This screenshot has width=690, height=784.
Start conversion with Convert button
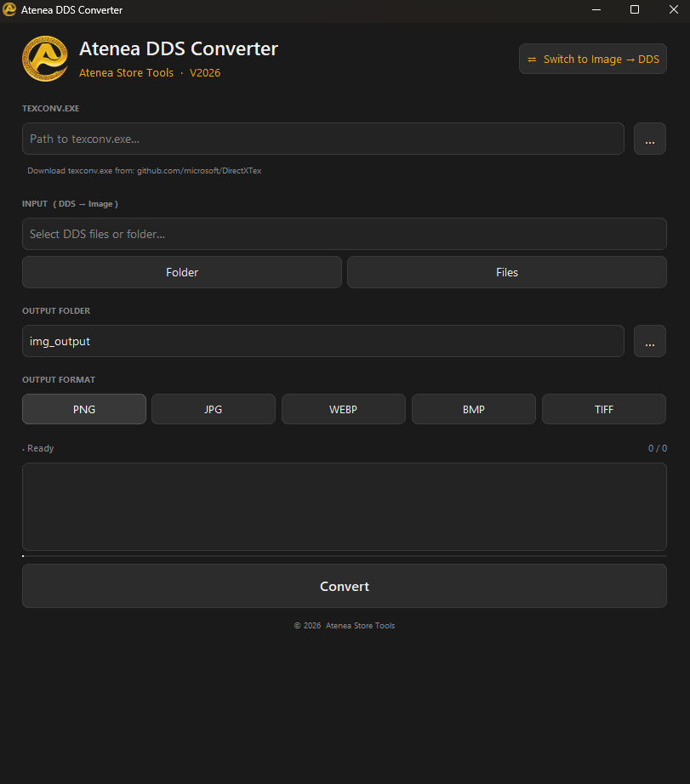(345, 586)
